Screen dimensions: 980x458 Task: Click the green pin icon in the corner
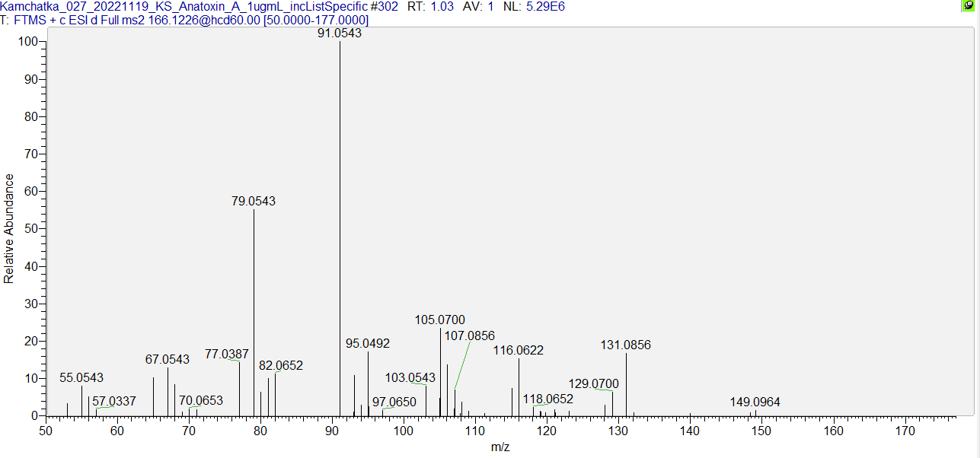pyautogui.click(x=968, y=6)
